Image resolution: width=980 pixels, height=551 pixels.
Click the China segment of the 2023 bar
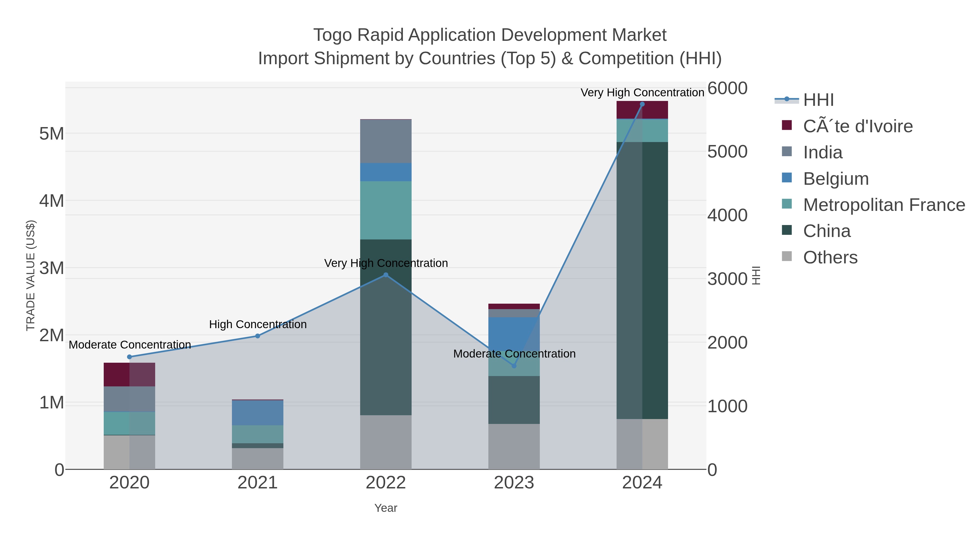click(x=514, y=400)
